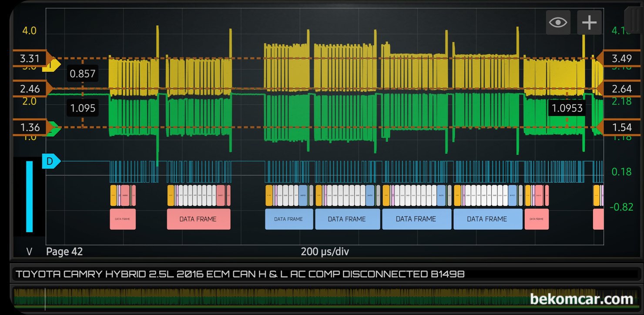Select the blue D digital channel marker
Viewport: 644px width, 315px height.
click(x=51, y=161)
